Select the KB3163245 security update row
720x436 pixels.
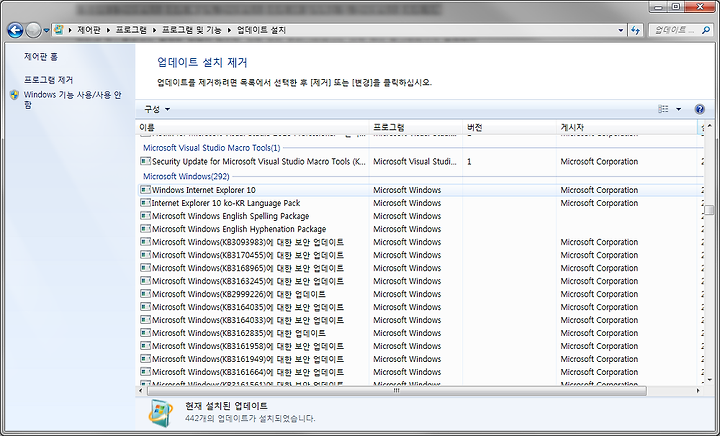tap(420, 281)
